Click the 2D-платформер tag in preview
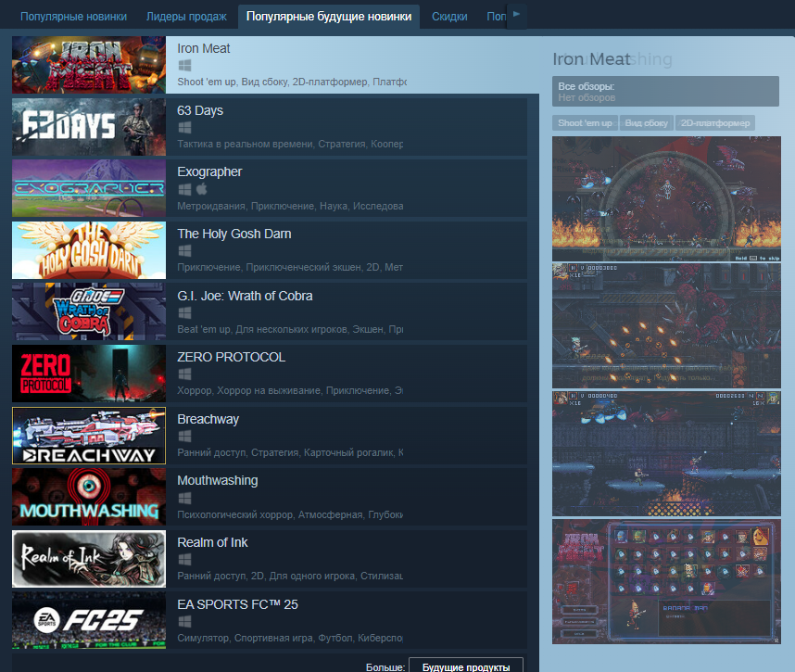Screen dimensions: 795x672 pyautogui.click(x=715, y=123)
